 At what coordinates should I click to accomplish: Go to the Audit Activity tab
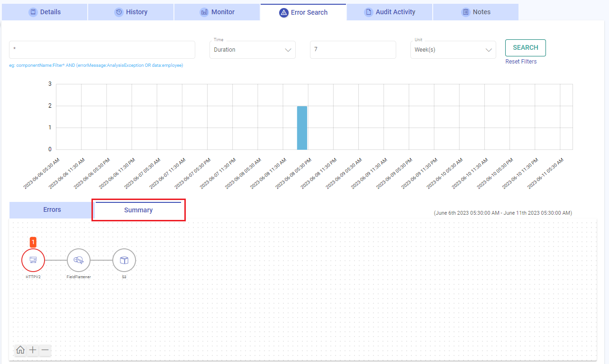click(390, 12)
